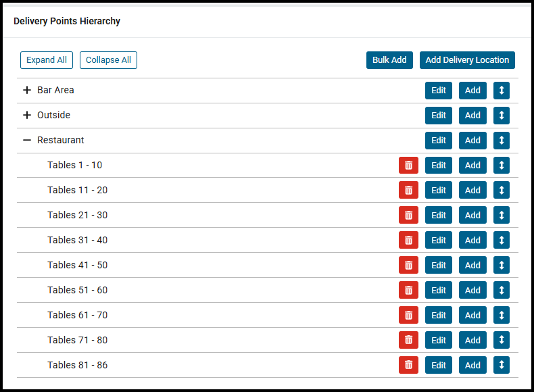Screen dimensions: 534x392
Task: Expand the Outside location
Action: pyautogui.click(x=27, y=116)
